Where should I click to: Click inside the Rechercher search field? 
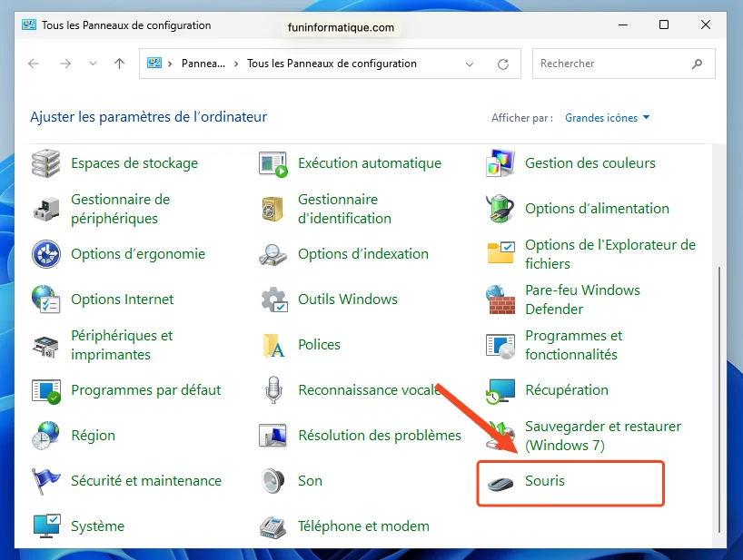click(618, 64)
